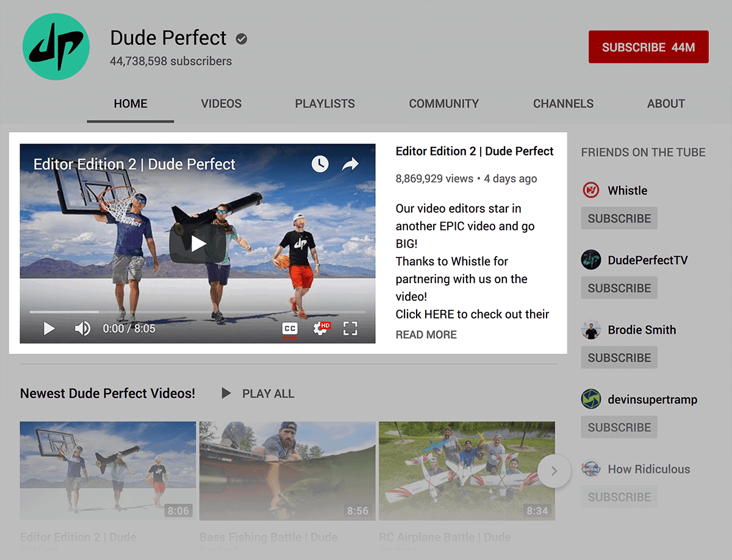Click the 44,738,598 subscribers count
Viewport: 732px width, 560px height.
tap(171, 61)
